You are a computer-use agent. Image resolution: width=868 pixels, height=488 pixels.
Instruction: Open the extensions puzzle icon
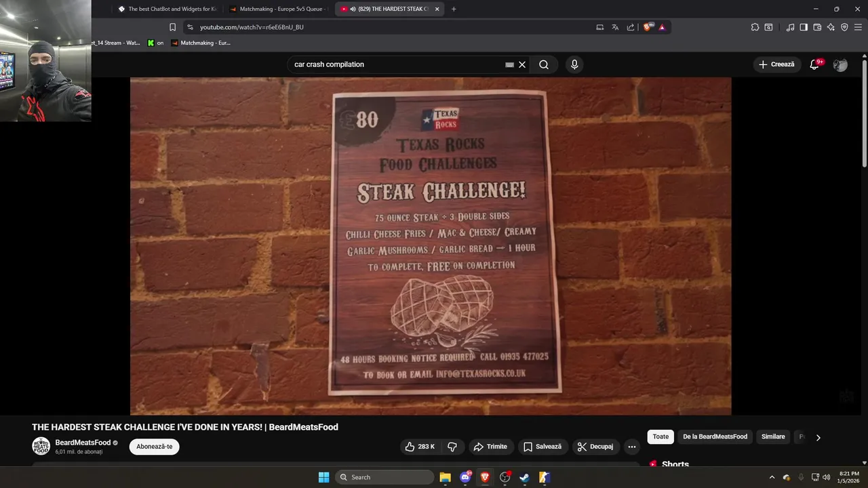pyautogui.click(x=755, y=27)
